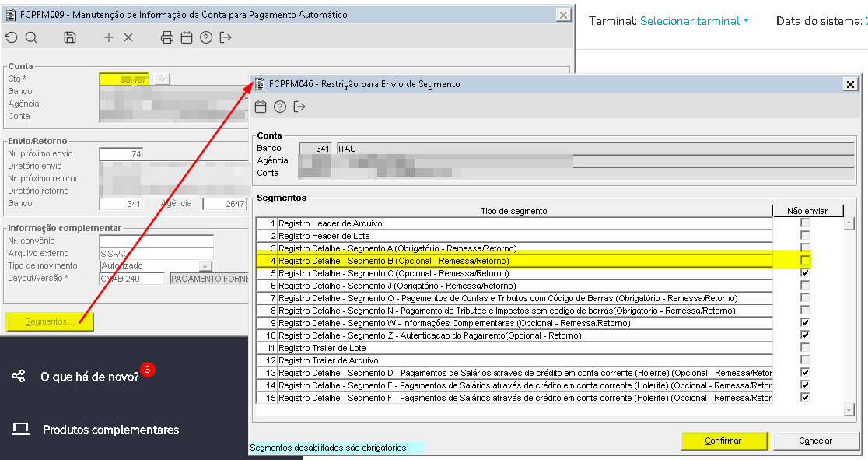Click the Banco field showing 341 in FCPFM046
Viewport: 868px width, 460px height.
tap(315, 149)
